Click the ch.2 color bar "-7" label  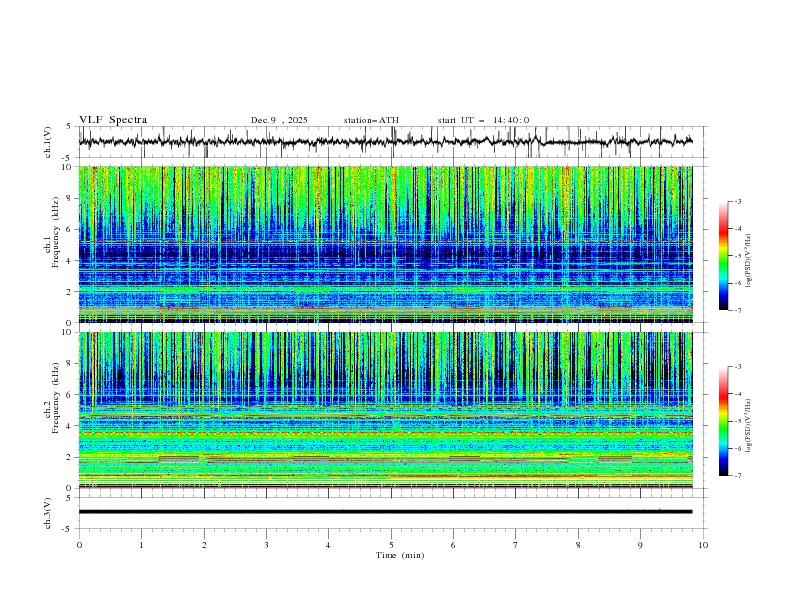[738, 476]
